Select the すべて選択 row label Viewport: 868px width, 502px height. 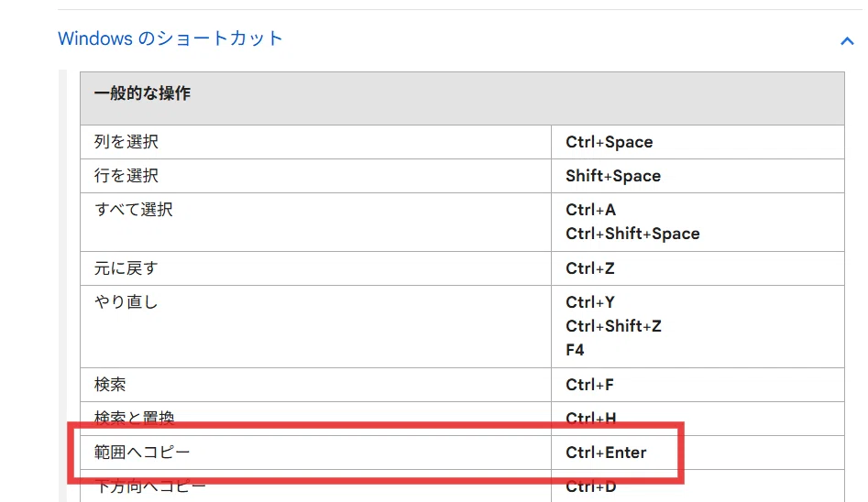click(x=134, y=209)
